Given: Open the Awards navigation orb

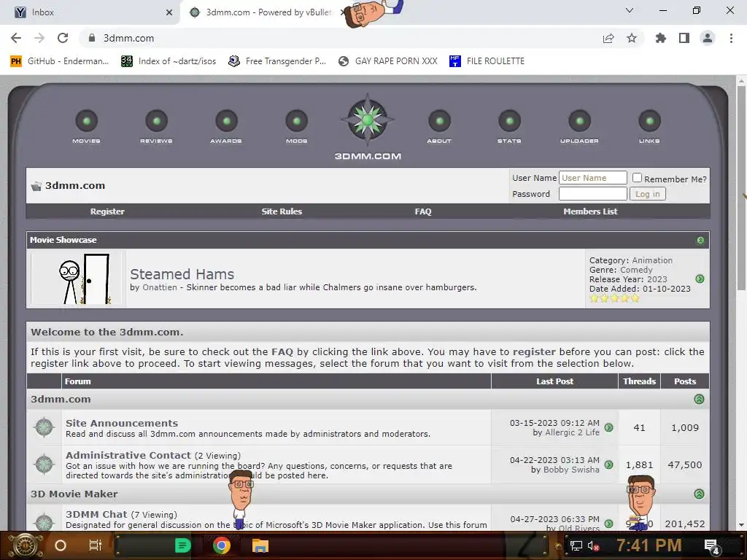Looking at the screenshot, I should [x=226, y=121].
